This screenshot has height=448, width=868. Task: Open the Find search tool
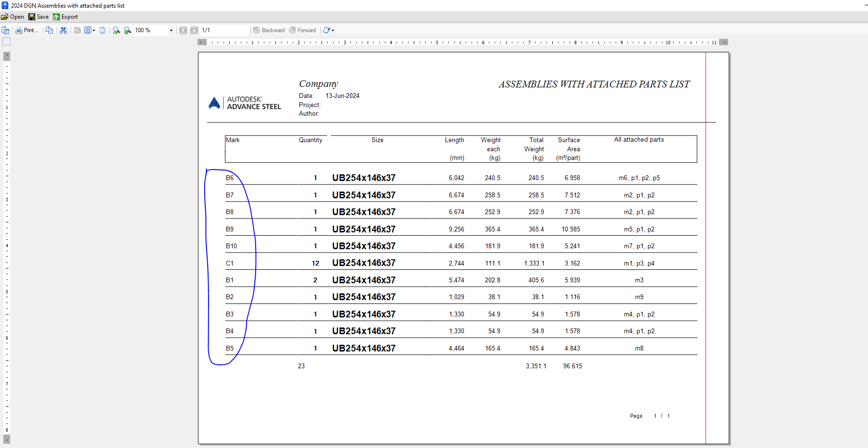point(63,30)
